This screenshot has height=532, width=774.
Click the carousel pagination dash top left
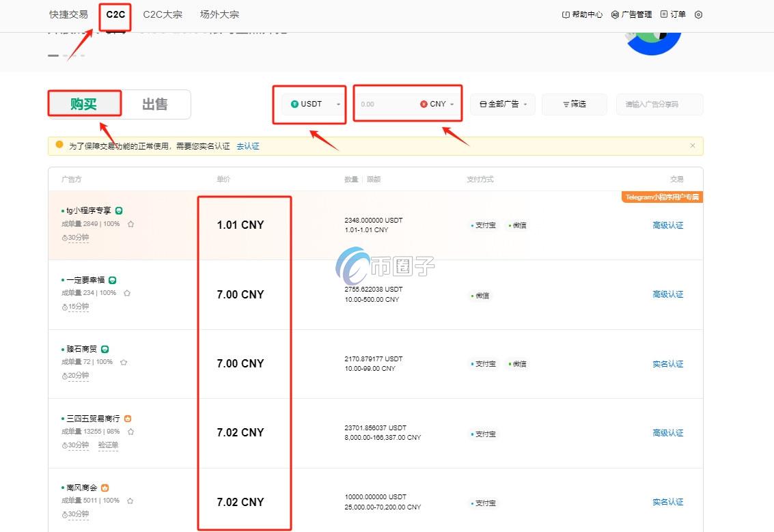pos(53,55)
